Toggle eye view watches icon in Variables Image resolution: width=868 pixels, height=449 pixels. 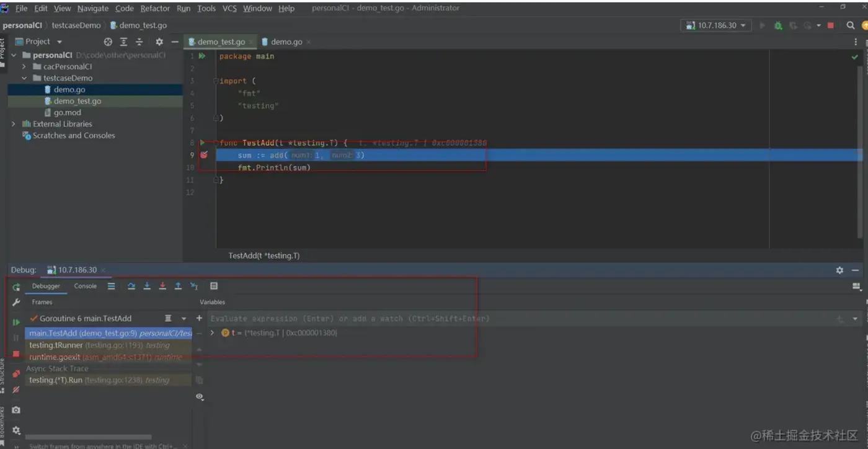click(199, 396)
